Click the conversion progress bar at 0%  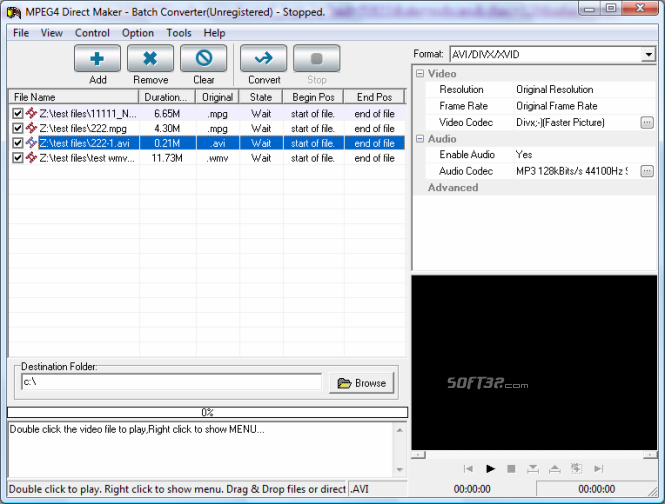pyautogui.click(x=207, y=412)
